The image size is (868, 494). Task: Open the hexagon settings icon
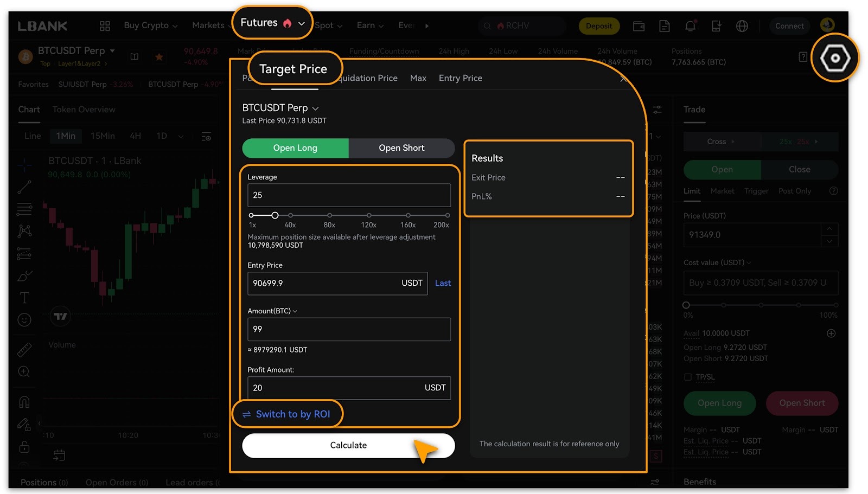point(835,57)
